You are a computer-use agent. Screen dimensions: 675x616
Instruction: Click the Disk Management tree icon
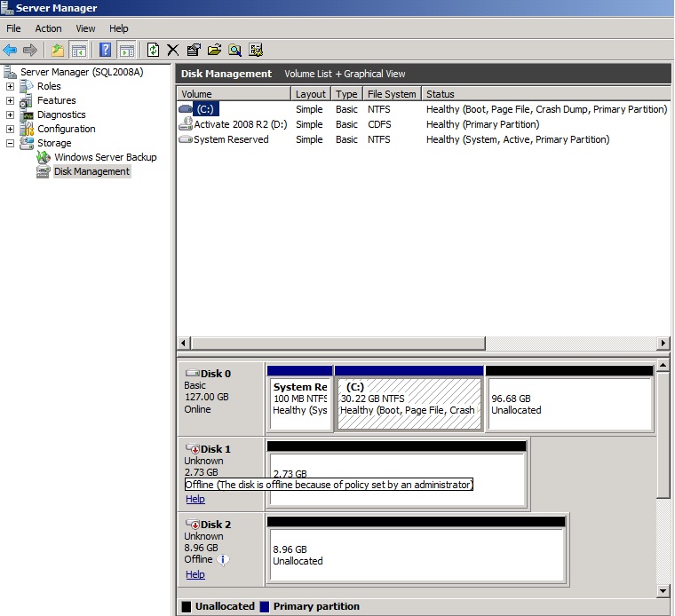pos(43,171)
